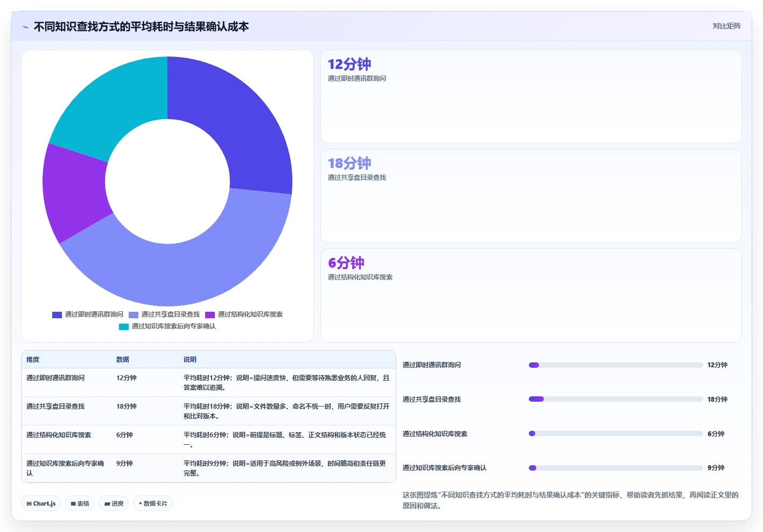This screenshot has width=763, height=532.
Task: Toggle the 通过结构化知识库搜索 legend entry
Action: point(244,314)
